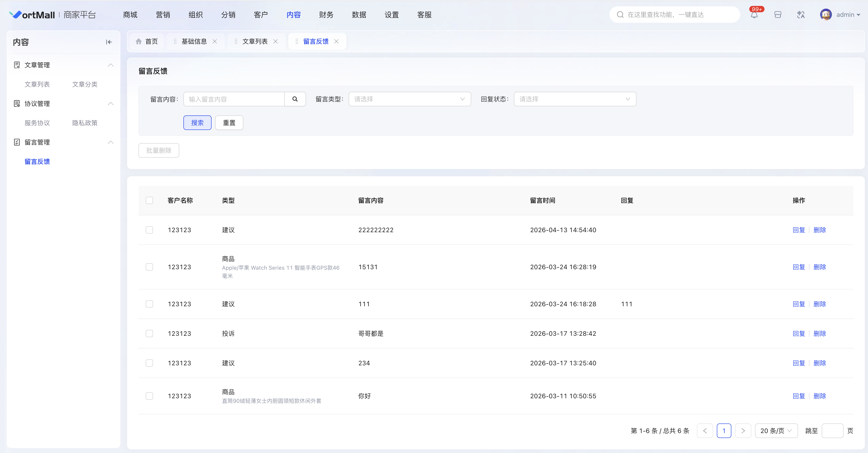Change the 20 条/页 page size selector
Screen dimensions: 868x453
tap(776, 431)
